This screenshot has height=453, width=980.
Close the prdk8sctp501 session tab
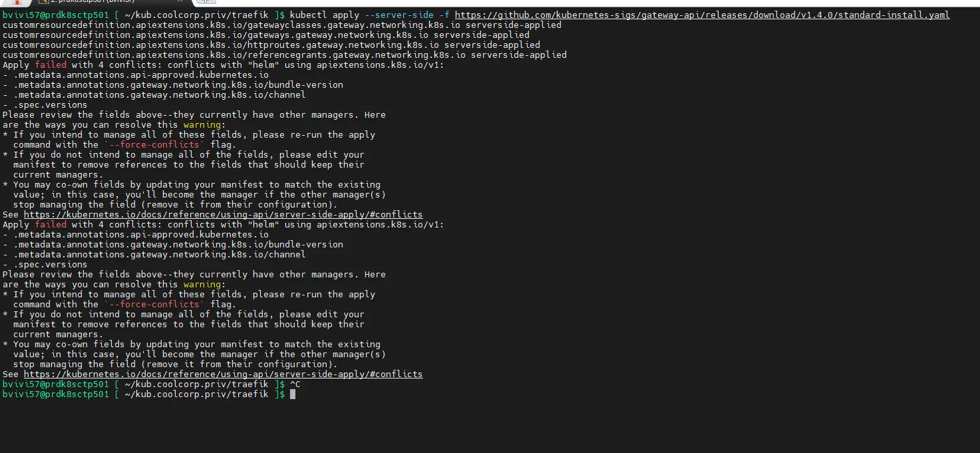[x=179, y=2]
